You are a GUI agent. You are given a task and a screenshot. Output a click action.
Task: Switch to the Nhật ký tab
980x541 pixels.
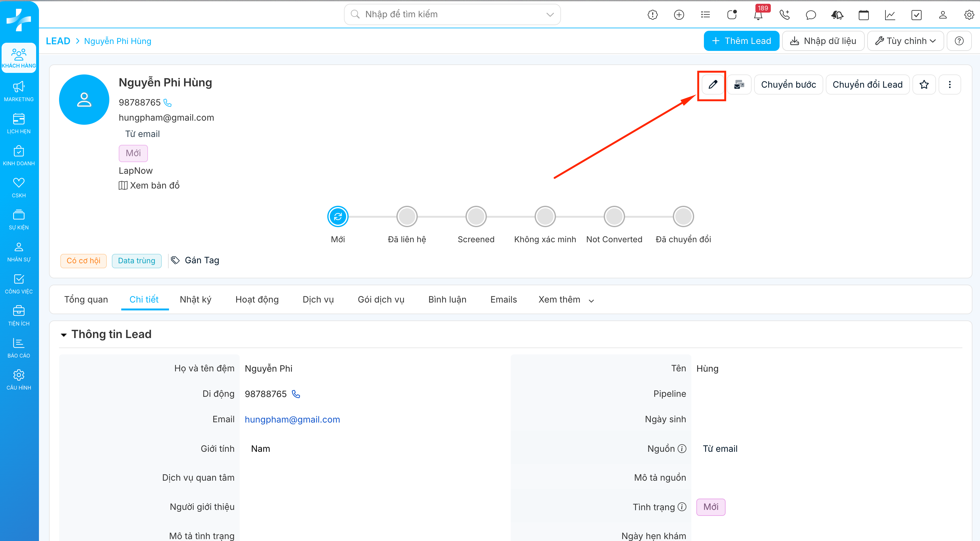click(x=196, y=300)
